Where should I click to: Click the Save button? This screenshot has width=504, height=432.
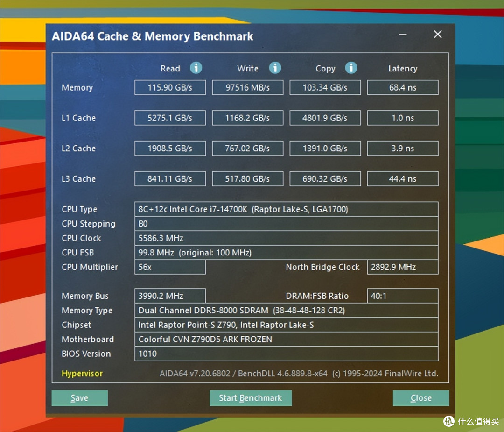(80, 398)
